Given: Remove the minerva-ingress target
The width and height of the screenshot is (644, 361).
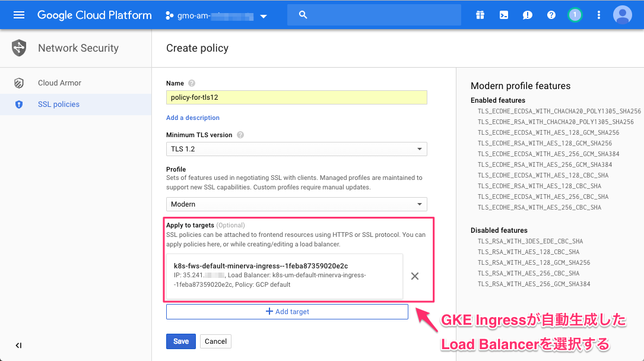Looking at the screenshot, I should (x=415, y=276).
